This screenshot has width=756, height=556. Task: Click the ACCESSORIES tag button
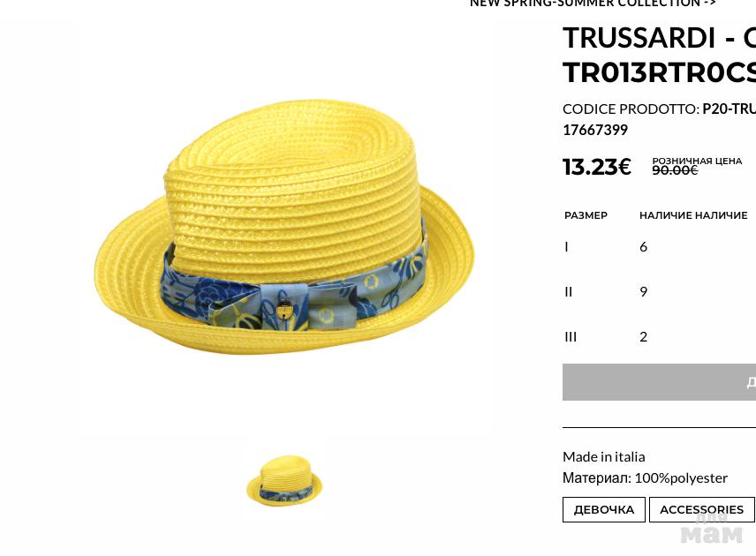(701, 509)
